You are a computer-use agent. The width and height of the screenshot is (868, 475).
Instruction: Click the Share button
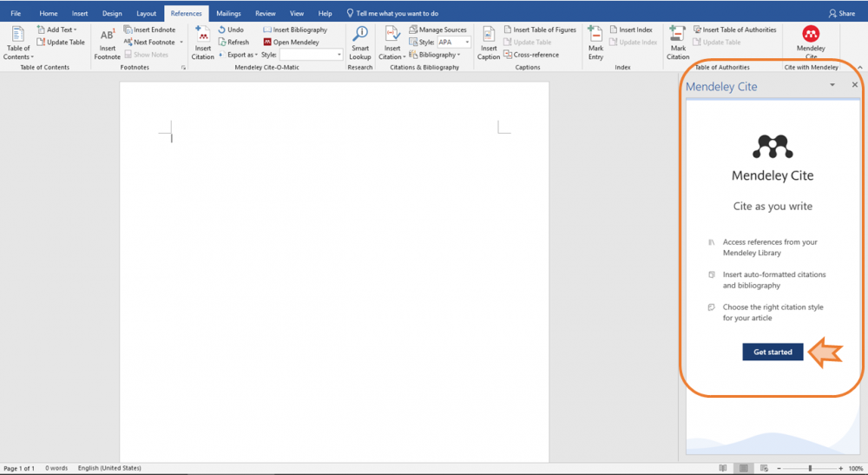tap(841, 13)
